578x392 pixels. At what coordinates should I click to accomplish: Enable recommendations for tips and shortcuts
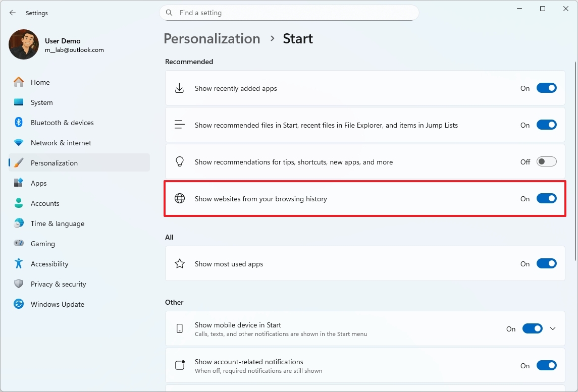tap(546, 162)
